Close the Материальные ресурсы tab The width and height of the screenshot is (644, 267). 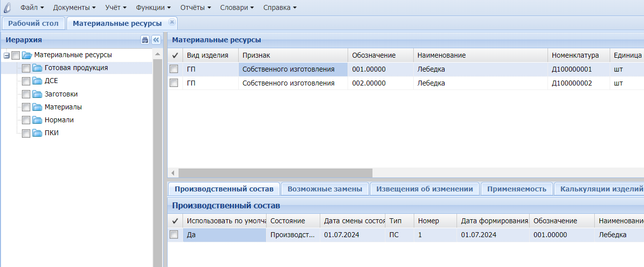tap(172, 22)
